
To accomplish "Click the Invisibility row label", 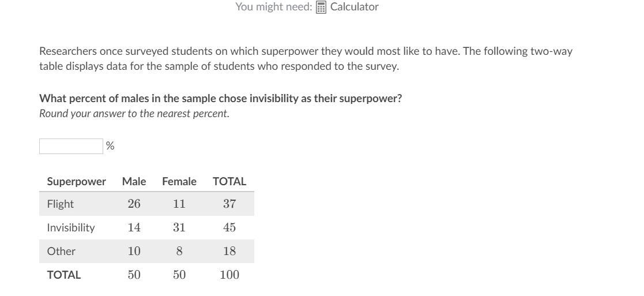I will click(70, 227).
